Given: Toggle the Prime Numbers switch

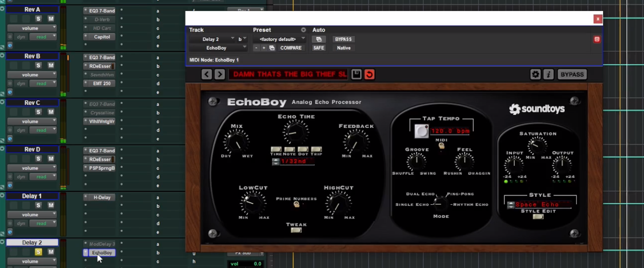Looking at the screenshot, I should point(296,204).
